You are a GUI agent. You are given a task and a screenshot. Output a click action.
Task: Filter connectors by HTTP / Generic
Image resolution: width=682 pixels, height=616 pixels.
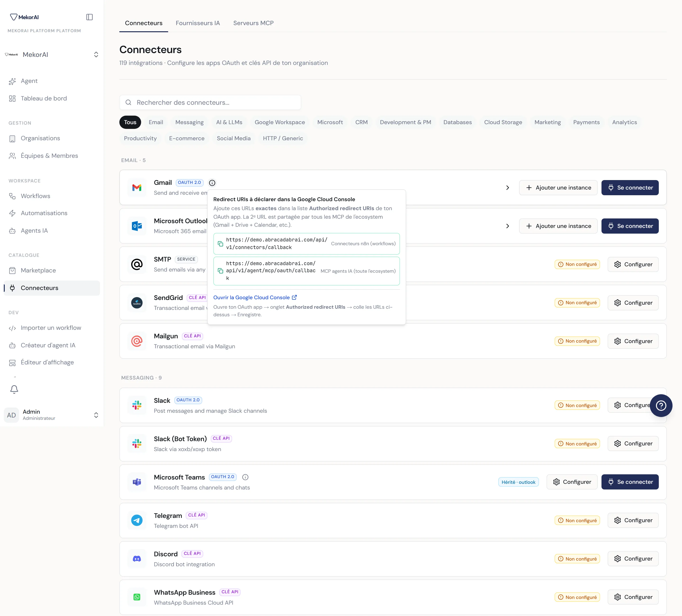283,138
